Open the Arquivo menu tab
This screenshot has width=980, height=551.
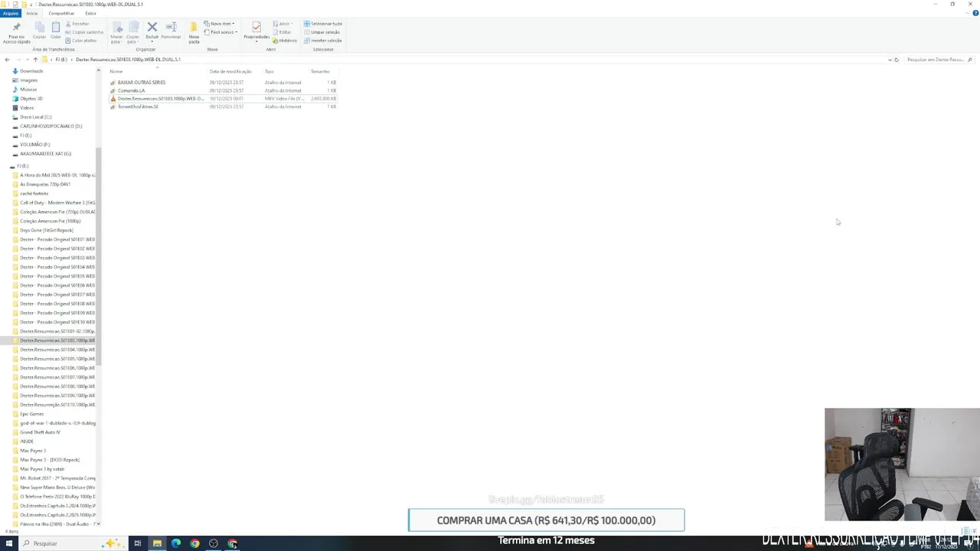pos(10,13)
